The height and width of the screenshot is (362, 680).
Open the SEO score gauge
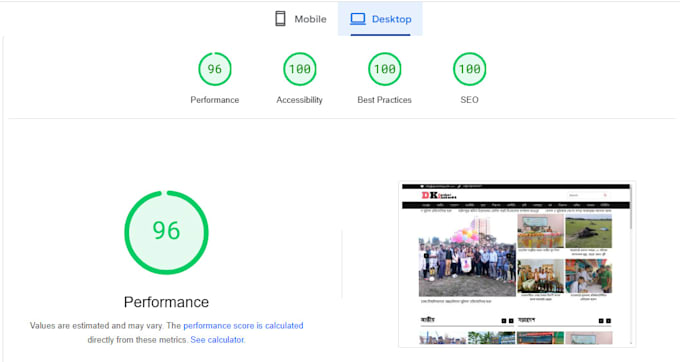[x=470, y=69]
